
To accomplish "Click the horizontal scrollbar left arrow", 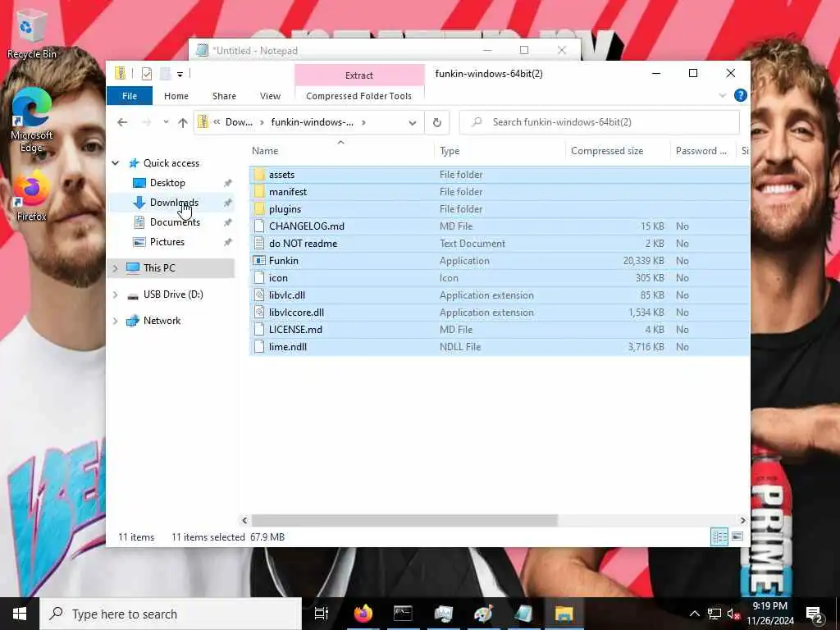I will tap(244, 520).
